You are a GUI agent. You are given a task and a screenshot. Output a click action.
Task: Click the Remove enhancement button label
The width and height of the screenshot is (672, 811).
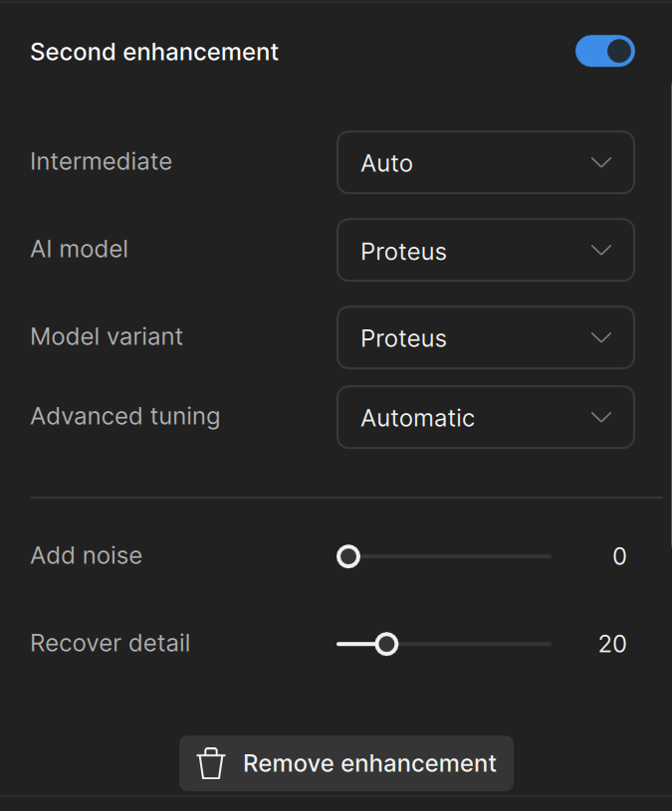pos(369,763)
